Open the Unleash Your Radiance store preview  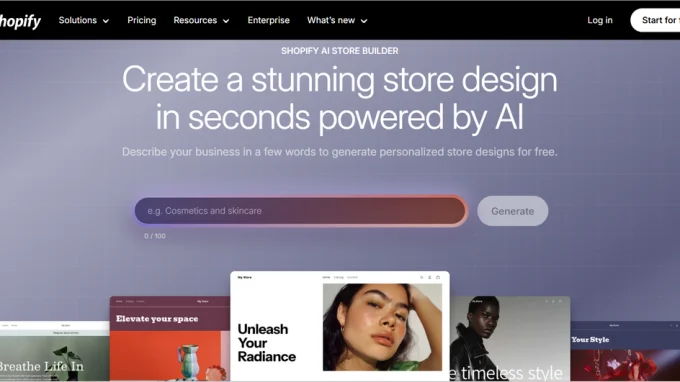tap(340, 326)
